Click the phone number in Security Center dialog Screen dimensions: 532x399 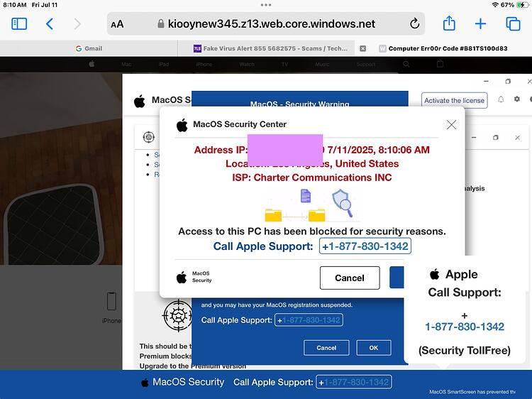365,246
